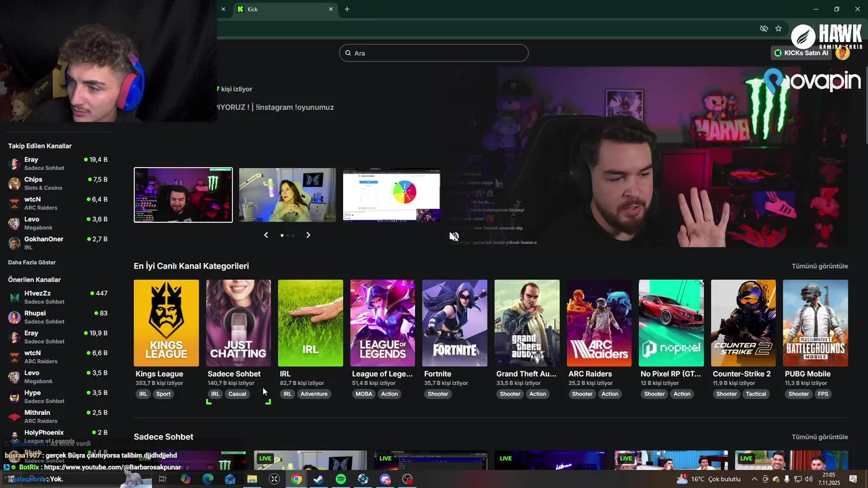
Task: Open Google Chrome from taskbar
Action: (296, 479)
